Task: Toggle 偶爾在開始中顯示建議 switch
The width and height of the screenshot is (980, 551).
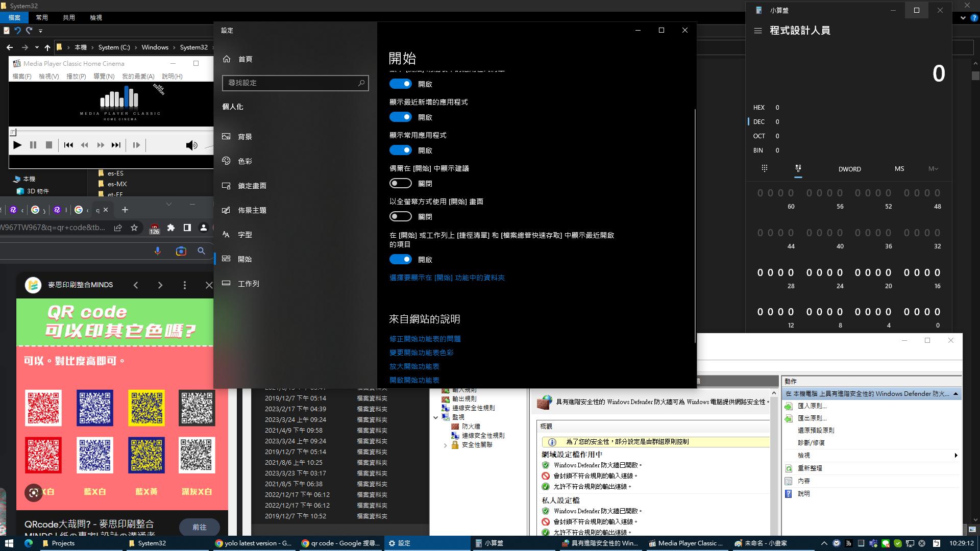Action: pos(401,184)
